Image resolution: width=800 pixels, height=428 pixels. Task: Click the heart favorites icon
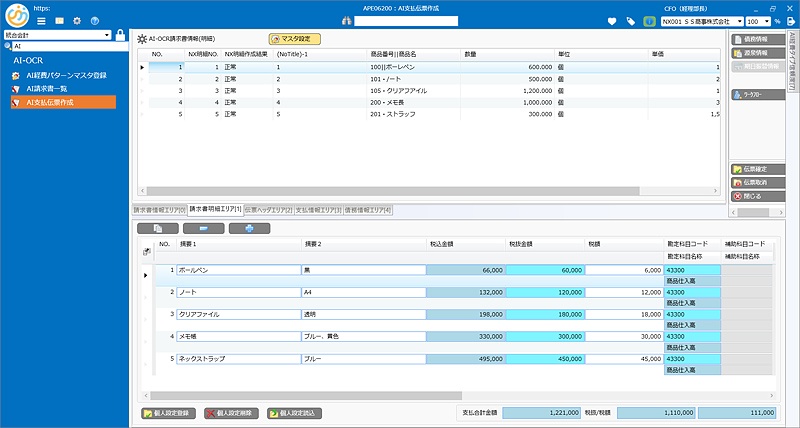coord(612,21)
